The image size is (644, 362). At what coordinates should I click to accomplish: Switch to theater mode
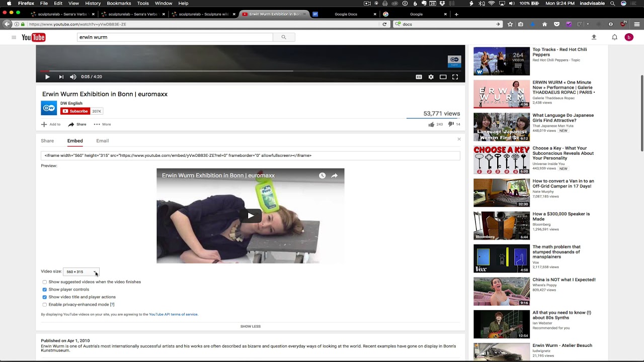(x=443, y=77)
